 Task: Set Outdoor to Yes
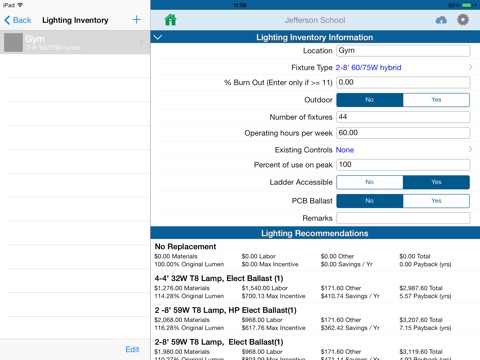coord(436,100)
